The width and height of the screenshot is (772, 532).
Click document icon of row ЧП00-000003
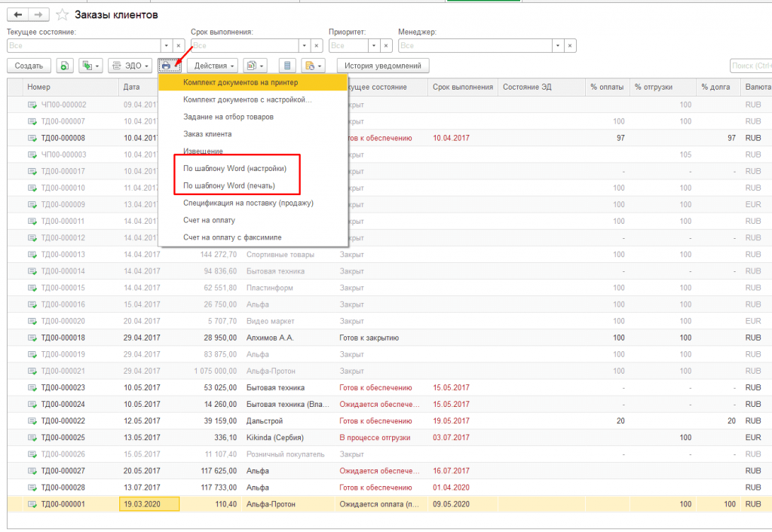point(32,154)
